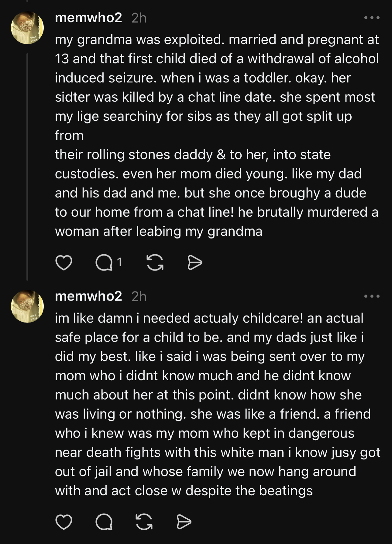Open the first post text about grandma
The image size is (392, 544).
pos(217,135)
